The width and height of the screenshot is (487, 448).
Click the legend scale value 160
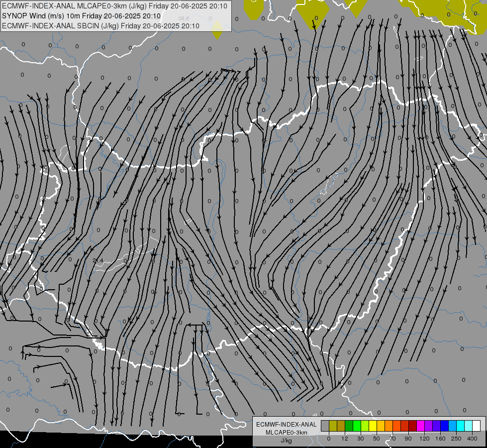click(x=440, y=439)
